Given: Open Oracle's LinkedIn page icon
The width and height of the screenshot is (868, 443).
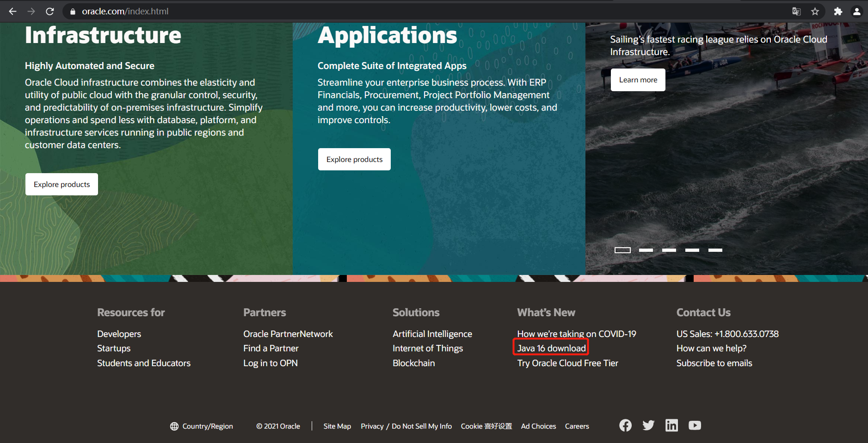Looking at the screenshot, I should [x=671, y=425].
